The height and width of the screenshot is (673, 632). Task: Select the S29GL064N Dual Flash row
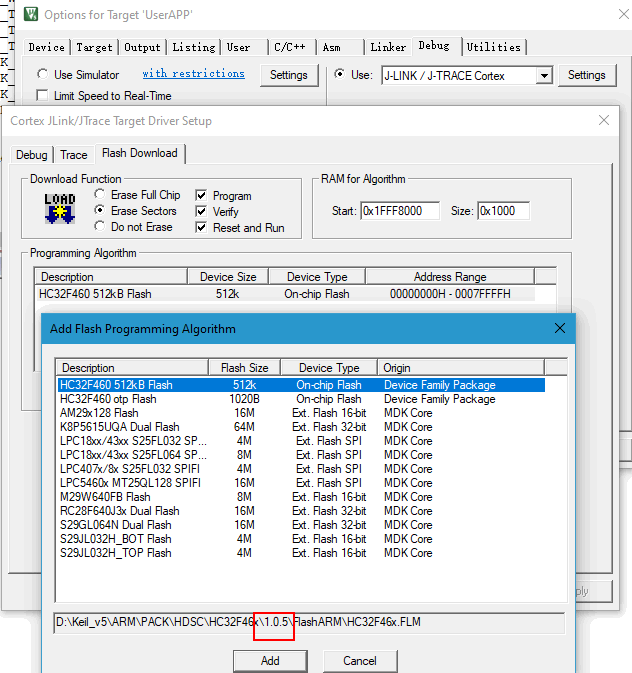[x=301, y=525]
